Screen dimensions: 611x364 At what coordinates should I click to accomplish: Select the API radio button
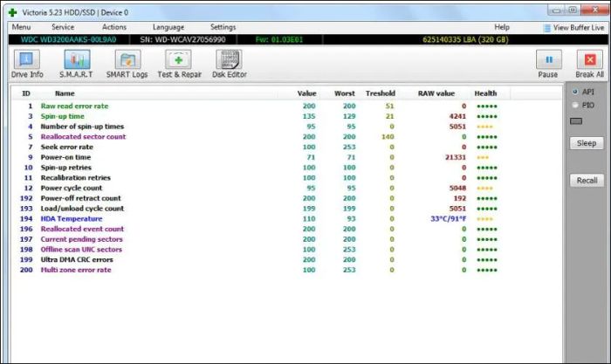(x=575, y=92)
